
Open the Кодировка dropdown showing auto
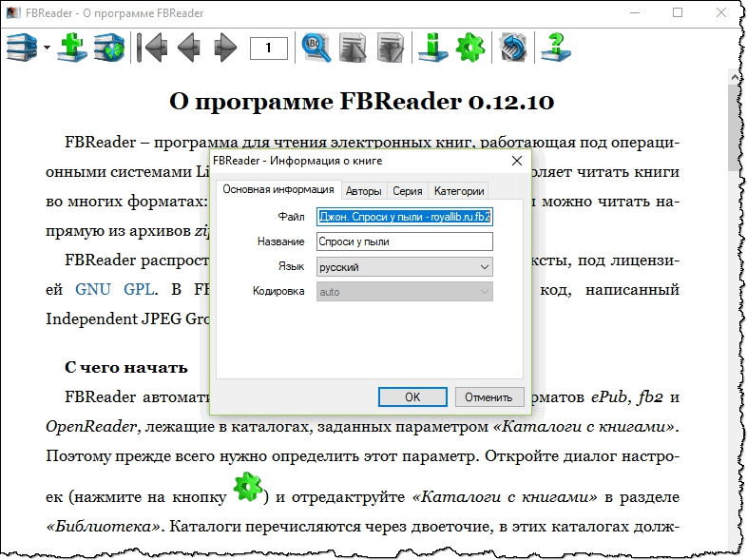tap(405, 292)
